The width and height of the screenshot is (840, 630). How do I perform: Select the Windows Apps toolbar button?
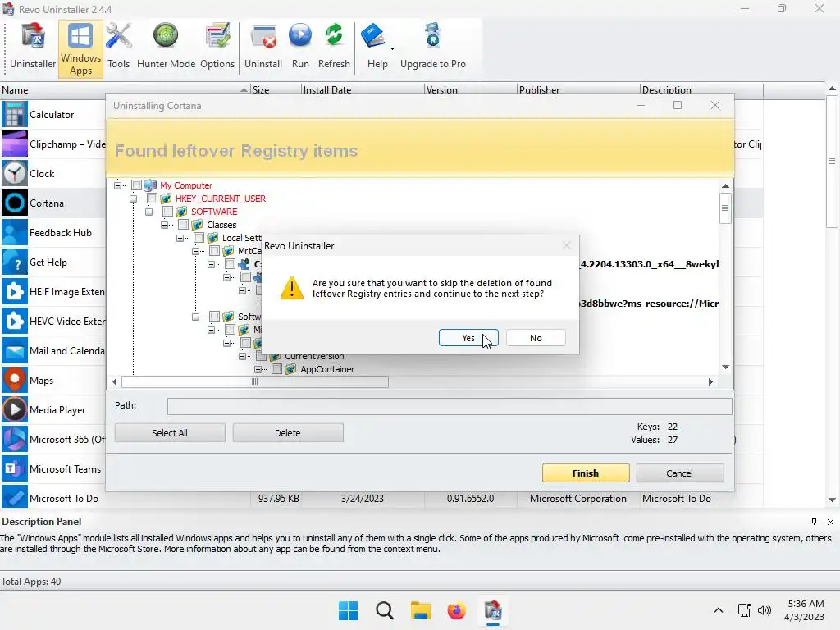tap(80, 49)
